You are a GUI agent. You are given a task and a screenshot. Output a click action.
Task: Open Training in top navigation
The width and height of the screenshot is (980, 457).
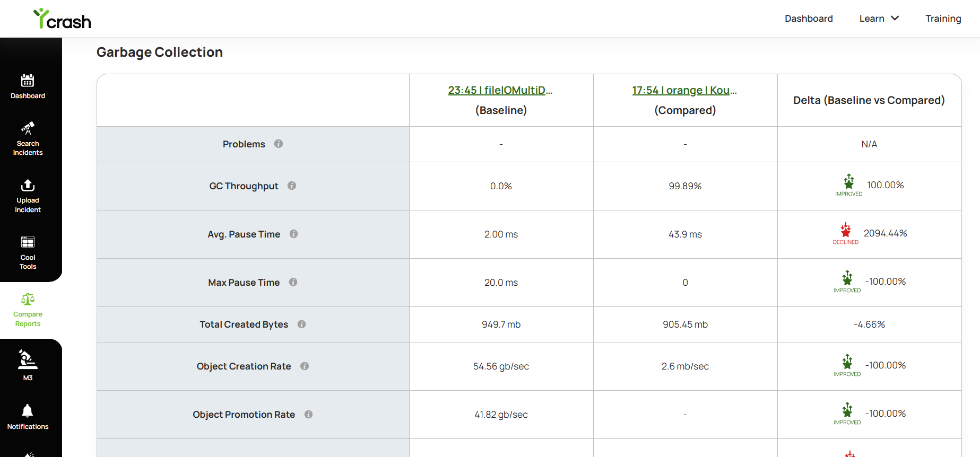tap(943, 19)
